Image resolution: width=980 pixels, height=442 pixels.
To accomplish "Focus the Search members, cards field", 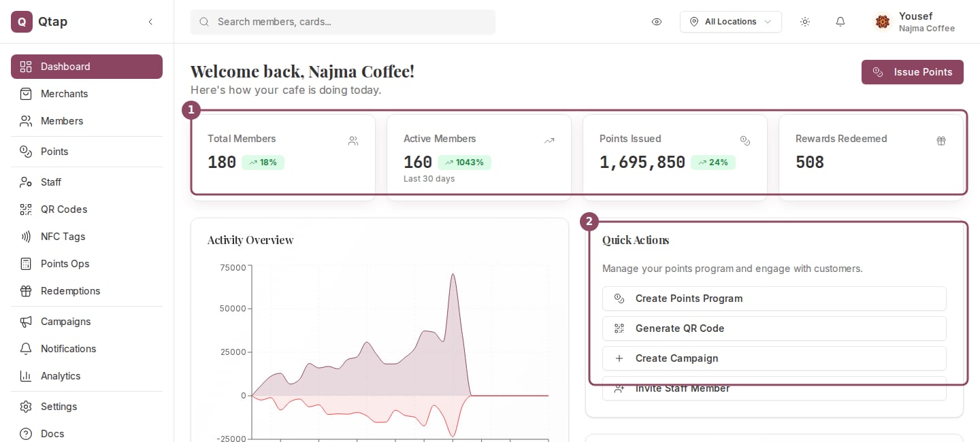I will pyautogui.click(x=343, y=22).
